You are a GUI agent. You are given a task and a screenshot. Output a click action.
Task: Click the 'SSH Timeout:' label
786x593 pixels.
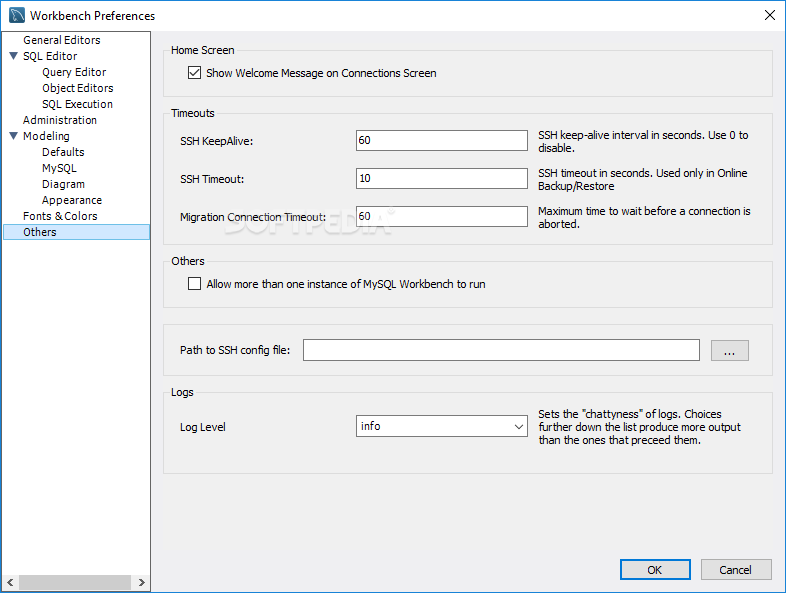click(x=212, y=179)
